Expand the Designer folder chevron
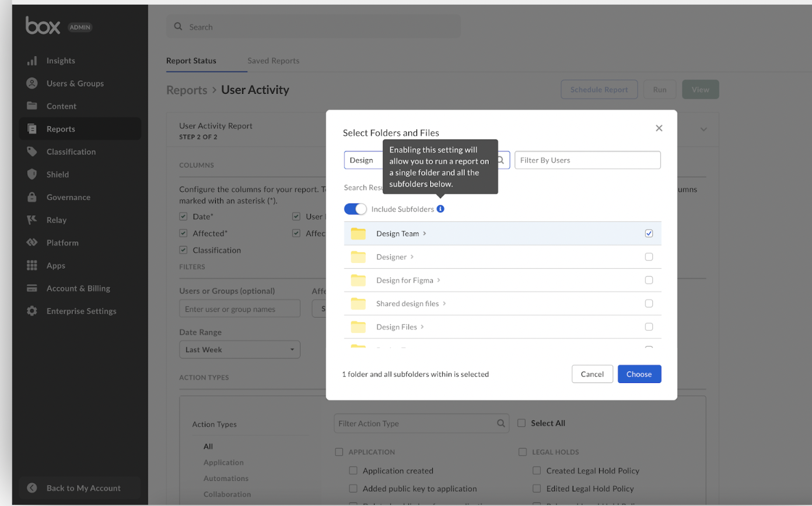The image size is (812, 506). click(412, 256)
